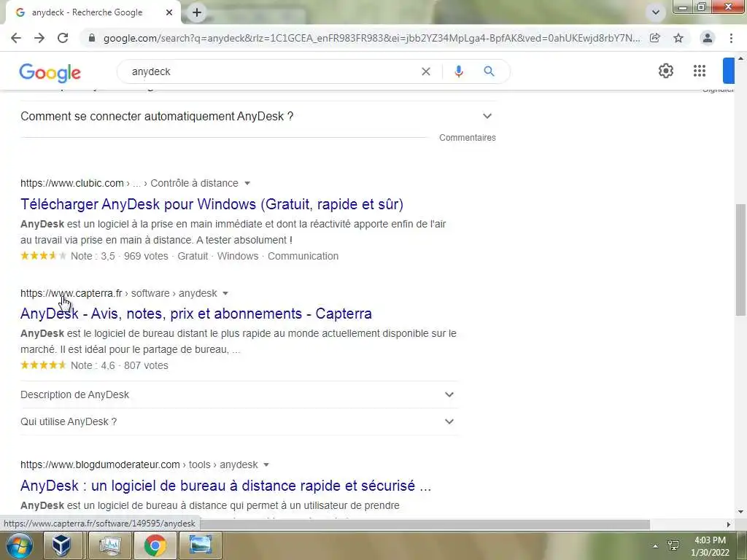Viewport: 747px width, 560px height.
Task: Expand Comment se connecter automatiquement AnyDesk
Action: (x=258, y=116)
